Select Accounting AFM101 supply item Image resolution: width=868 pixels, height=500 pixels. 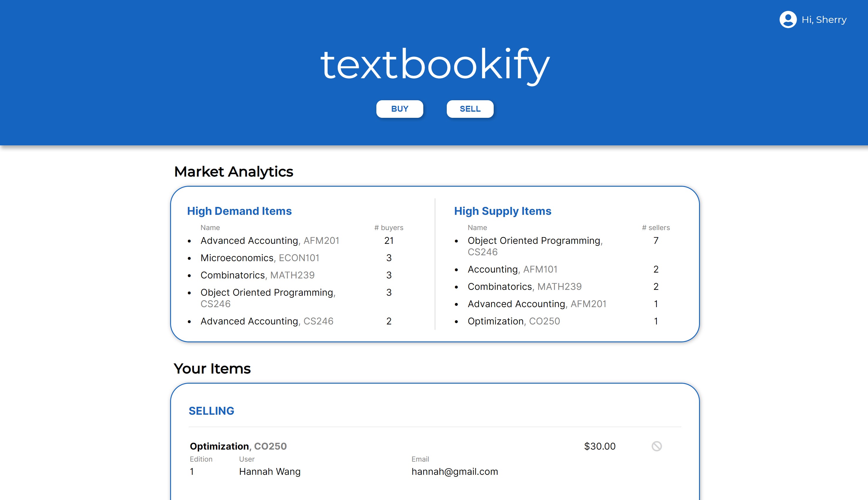coord(512,269)
